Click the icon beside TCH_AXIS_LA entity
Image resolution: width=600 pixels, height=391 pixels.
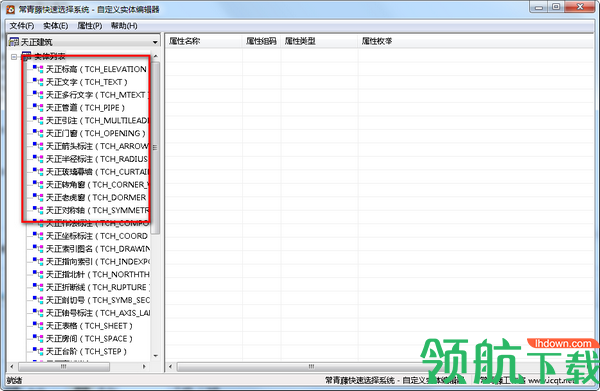pyautogui.click(x=38, y=313)
